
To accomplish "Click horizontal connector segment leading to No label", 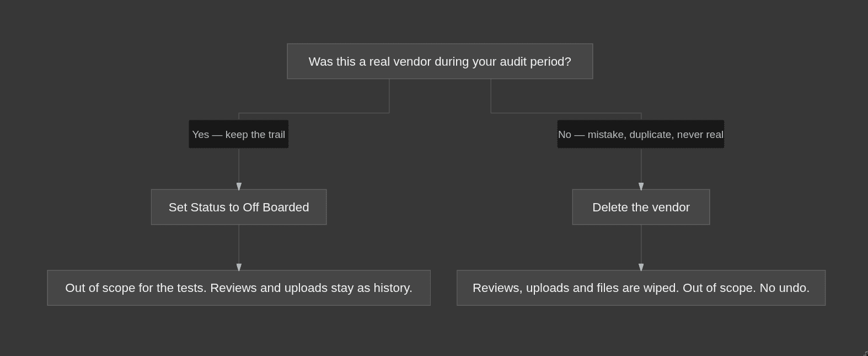I will point(566,113).
